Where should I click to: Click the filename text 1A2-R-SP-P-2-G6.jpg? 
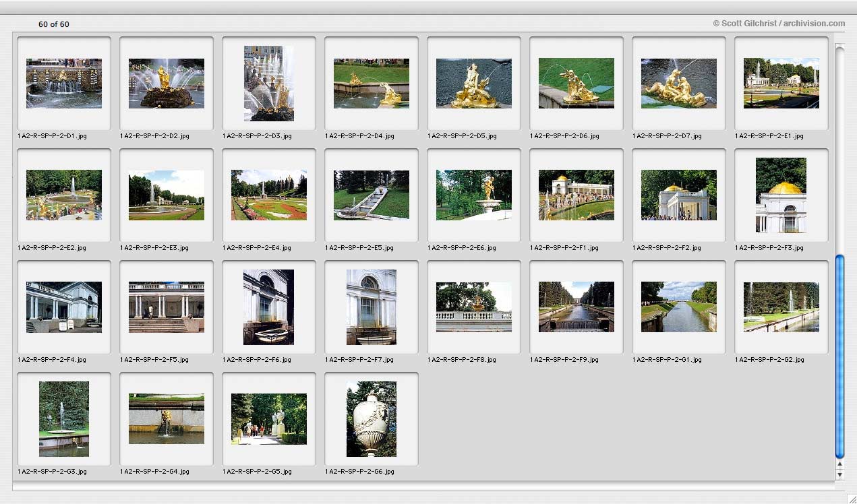(x=359, y=472)
